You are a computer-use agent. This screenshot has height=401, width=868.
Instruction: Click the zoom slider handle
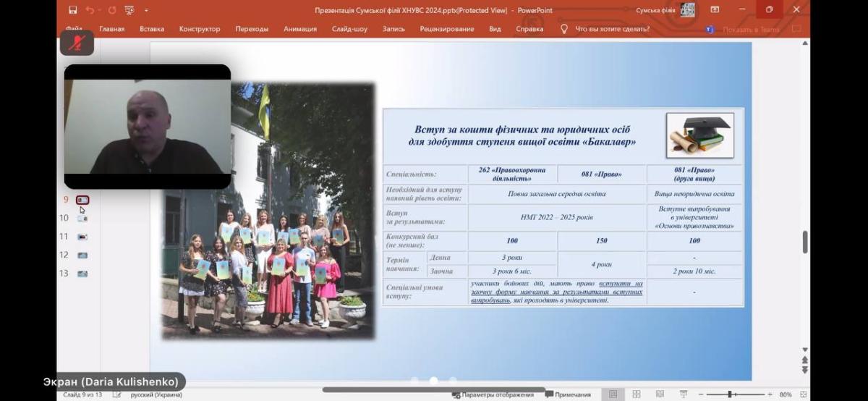pos(730,394)
